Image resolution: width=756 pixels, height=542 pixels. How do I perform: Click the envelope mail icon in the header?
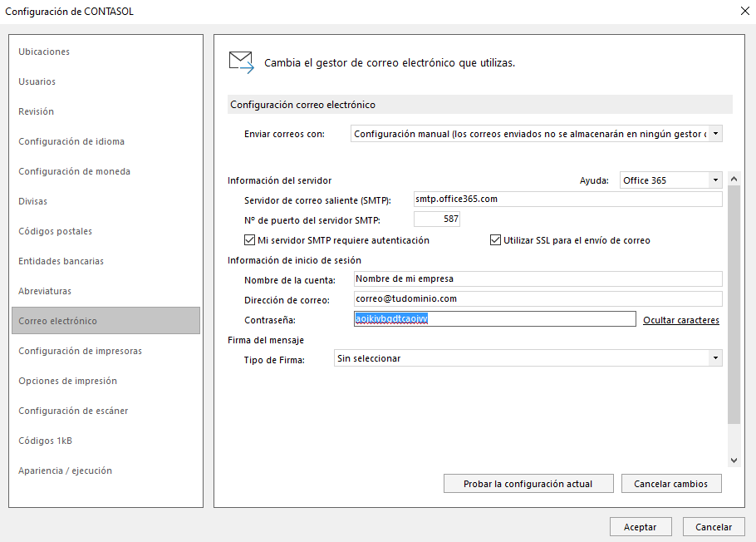241,62
